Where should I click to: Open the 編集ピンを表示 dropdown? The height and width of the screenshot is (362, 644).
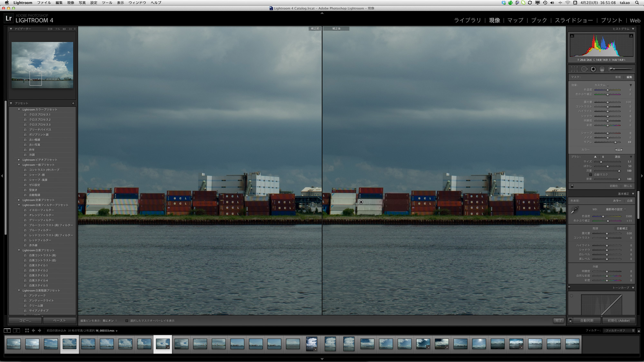click(109, 321)
